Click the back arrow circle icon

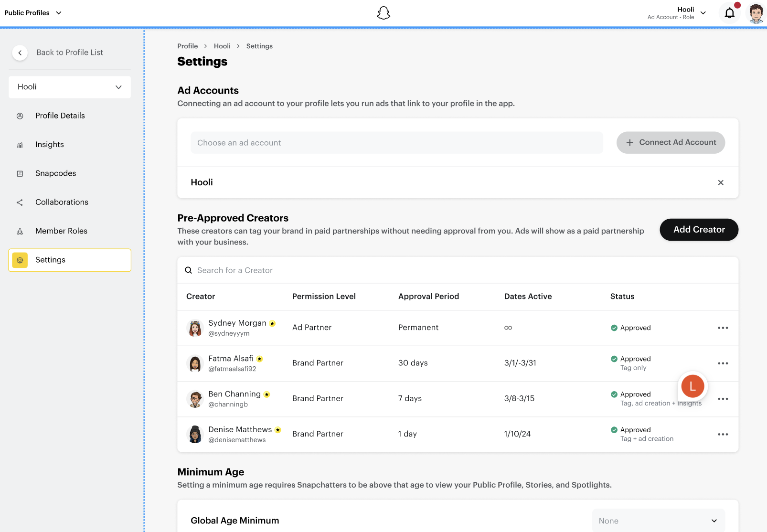click(x=20, y=53)
